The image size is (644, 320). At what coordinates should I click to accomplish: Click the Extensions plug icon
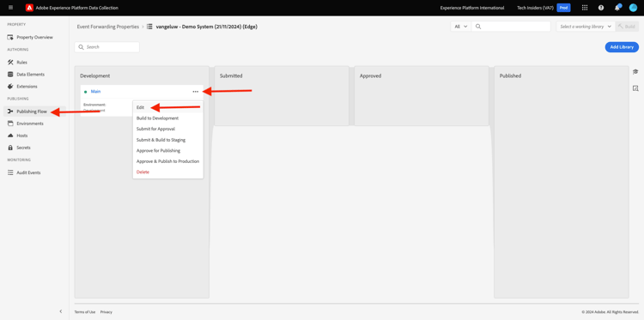click(10, 87)
